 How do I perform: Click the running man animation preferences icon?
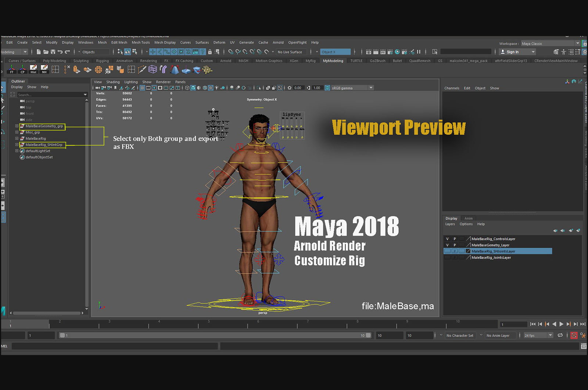[x=582, y=335]
